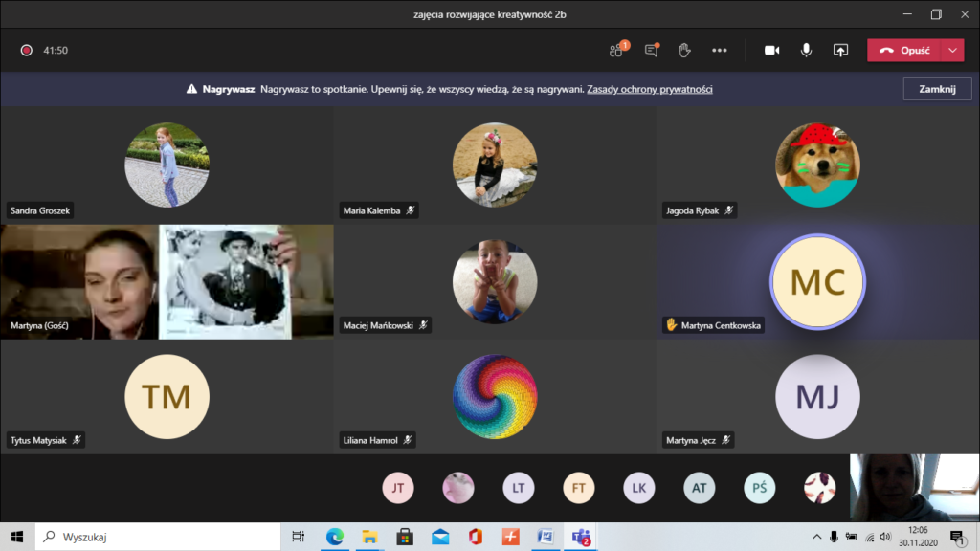Click the JT participant bubble
980x551 pixels.
point(398,488)
